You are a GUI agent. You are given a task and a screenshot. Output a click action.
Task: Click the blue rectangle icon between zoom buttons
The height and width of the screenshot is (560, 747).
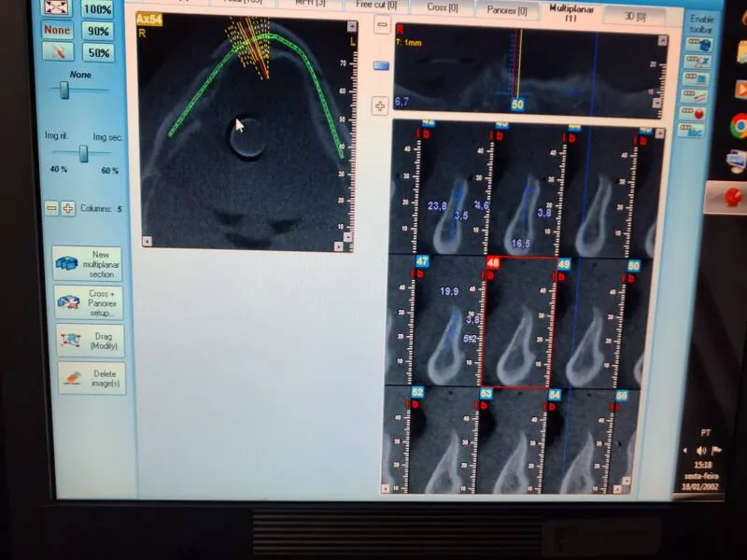pyautogui.click(x=381, y=65)
